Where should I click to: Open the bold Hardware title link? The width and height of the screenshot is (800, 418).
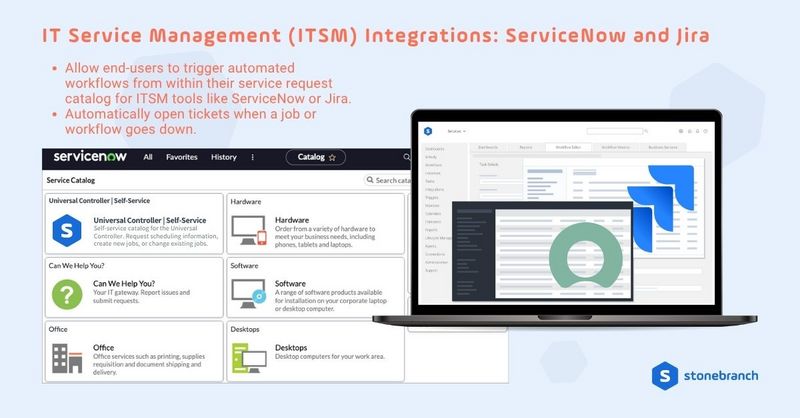[292, 220]
